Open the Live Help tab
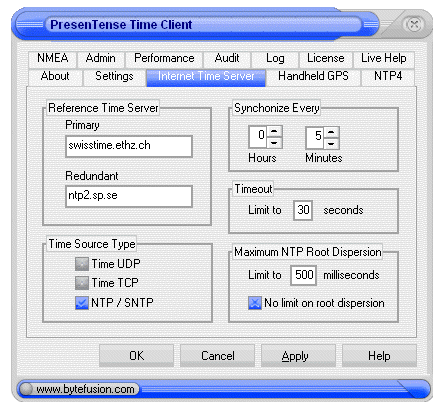Image resolution: width=443 pixels, height=416 pixels. point(384,59)
